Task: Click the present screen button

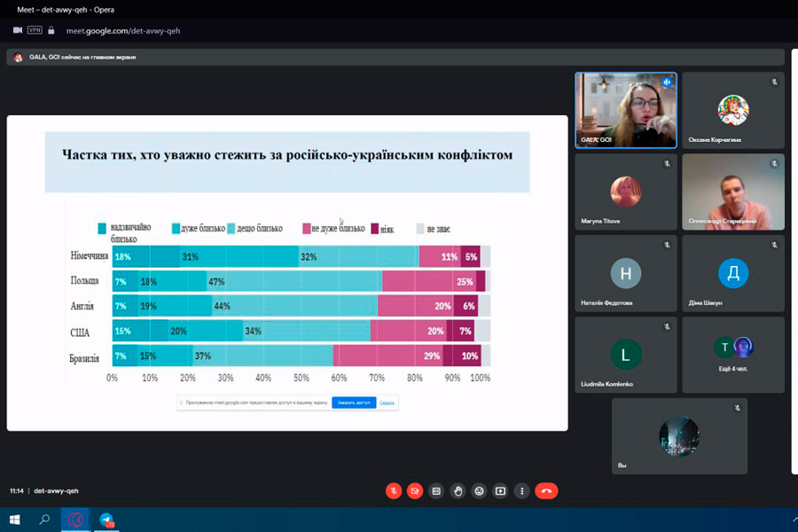Action: (500, 490)
